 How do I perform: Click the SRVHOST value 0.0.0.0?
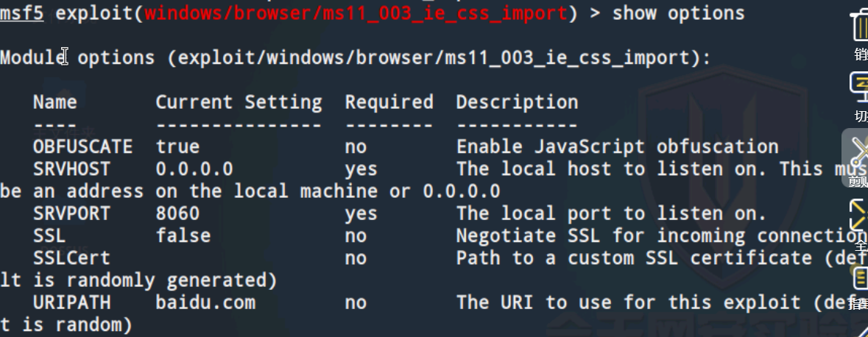point(194,168)
